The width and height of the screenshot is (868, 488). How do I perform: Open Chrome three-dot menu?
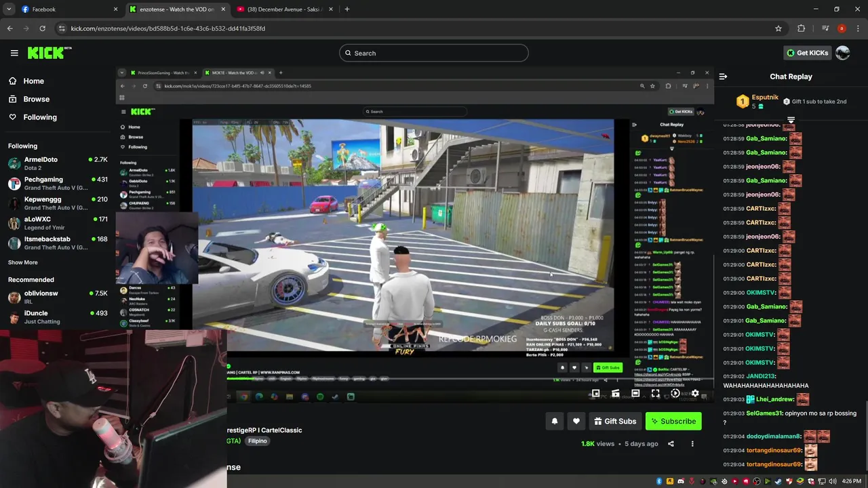856,28
